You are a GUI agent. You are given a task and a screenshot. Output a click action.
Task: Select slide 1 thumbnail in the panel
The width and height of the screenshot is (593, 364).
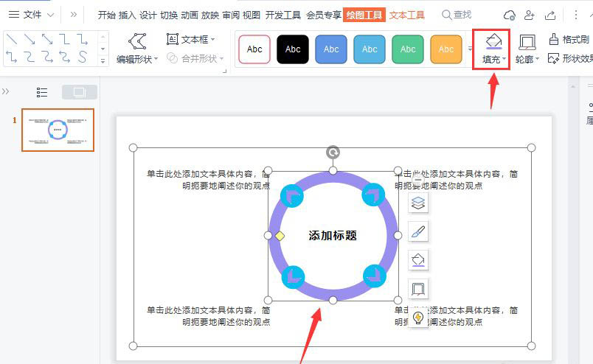(x=58, y=130)
